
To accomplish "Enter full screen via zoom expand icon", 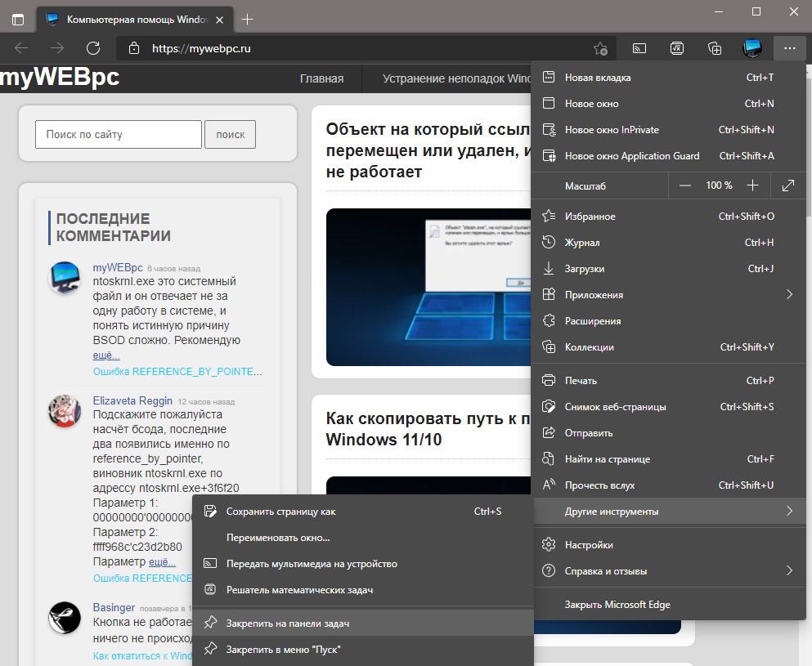I will 788,185.
